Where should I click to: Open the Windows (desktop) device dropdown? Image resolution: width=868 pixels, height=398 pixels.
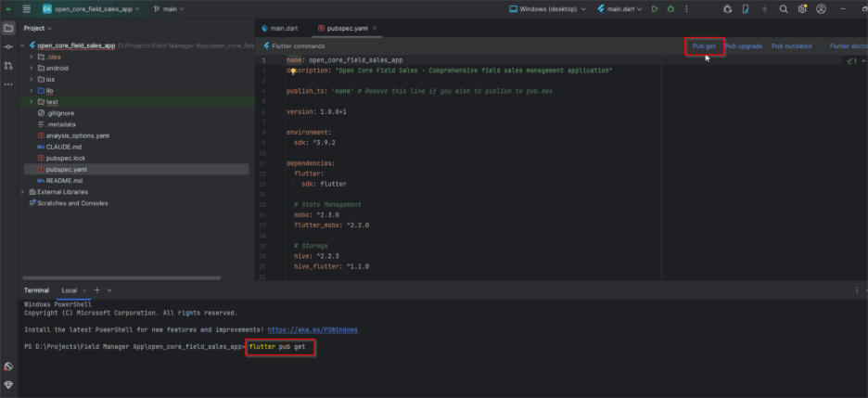tap(549, 9)
